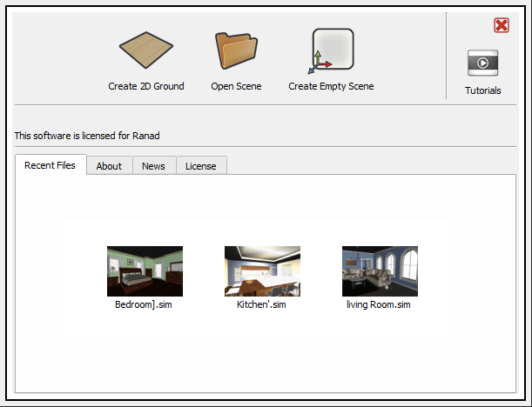
Task: Open the Kitchen scene thumbnail
Action: [x=262, y=271]
